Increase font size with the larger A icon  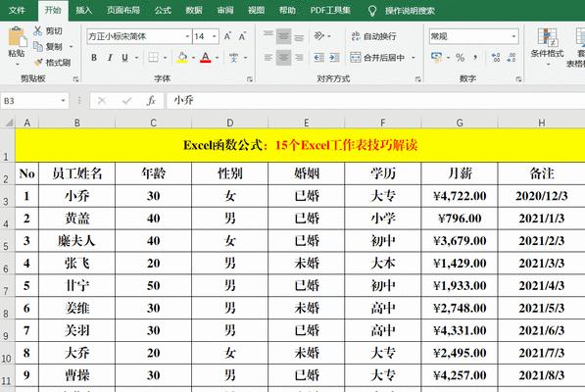pos(227,36)
